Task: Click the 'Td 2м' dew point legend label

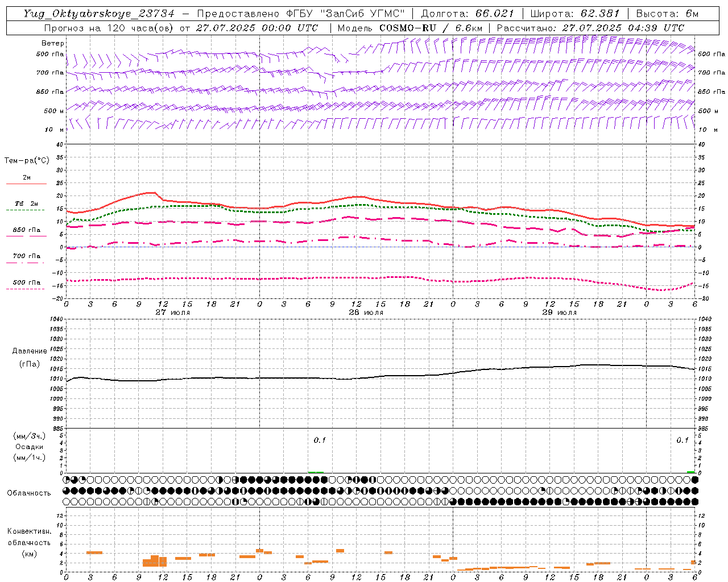Action: tap(26, 203)
